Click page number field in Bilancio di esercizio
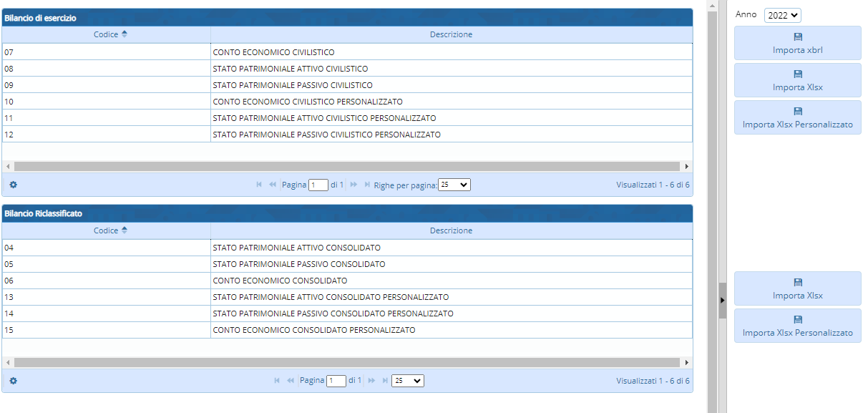 (318, 185)
